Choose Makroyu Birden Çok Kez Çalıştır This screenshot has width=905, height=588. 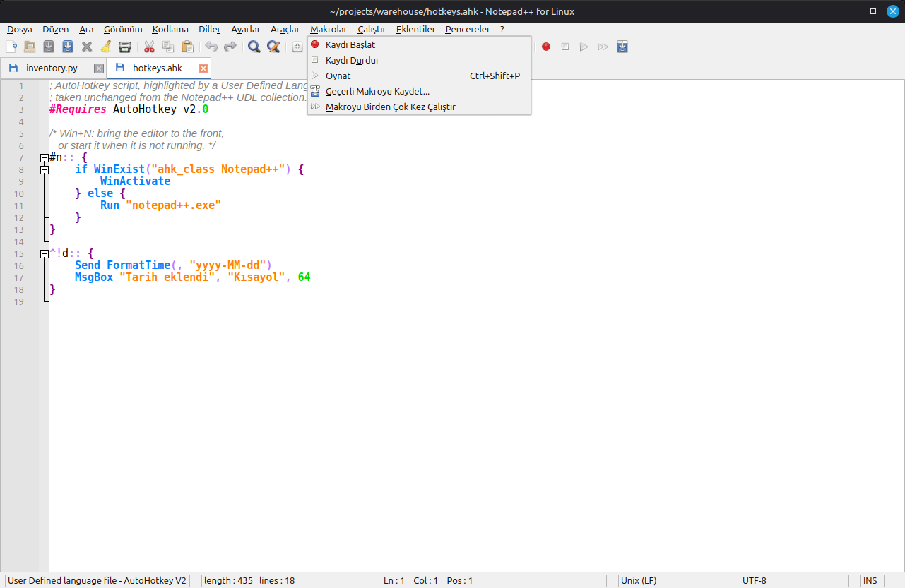(419, 107)
